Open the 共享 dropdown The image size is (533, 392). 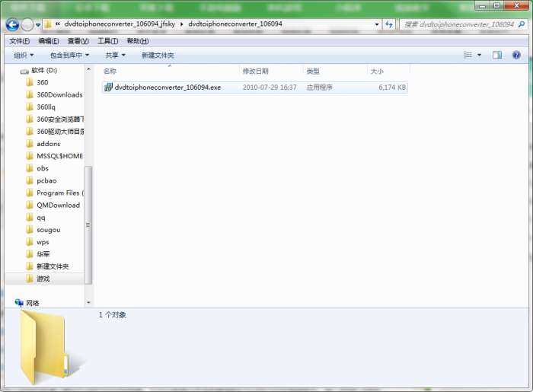tap(115, 55)
